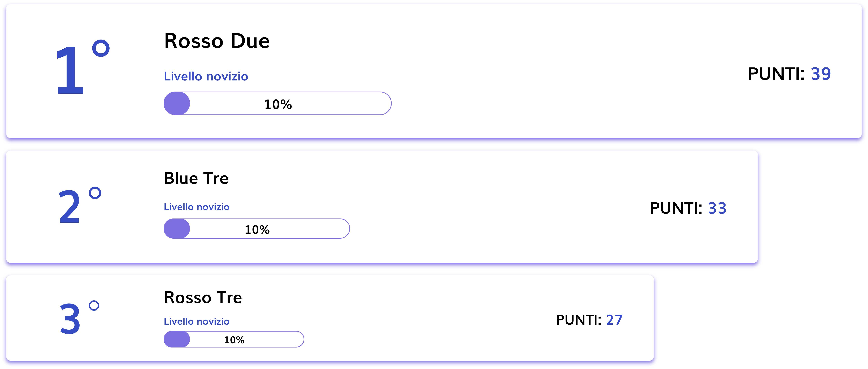The image size is (868, 369).
Task: Select the PUNTI: 33 score
Action: (x=688, y=208)
